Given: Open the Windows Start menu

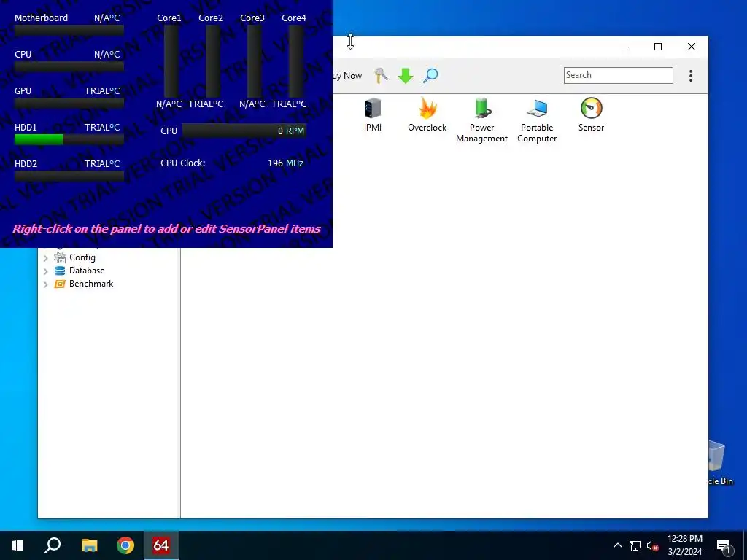Looking at the screenshot, I should pyautogui.click(x=18, y=545).
